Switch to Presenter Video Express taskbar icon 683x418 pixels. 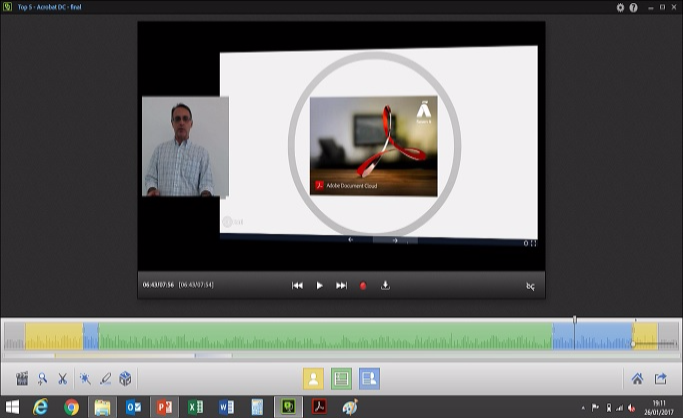pos(288,408)
